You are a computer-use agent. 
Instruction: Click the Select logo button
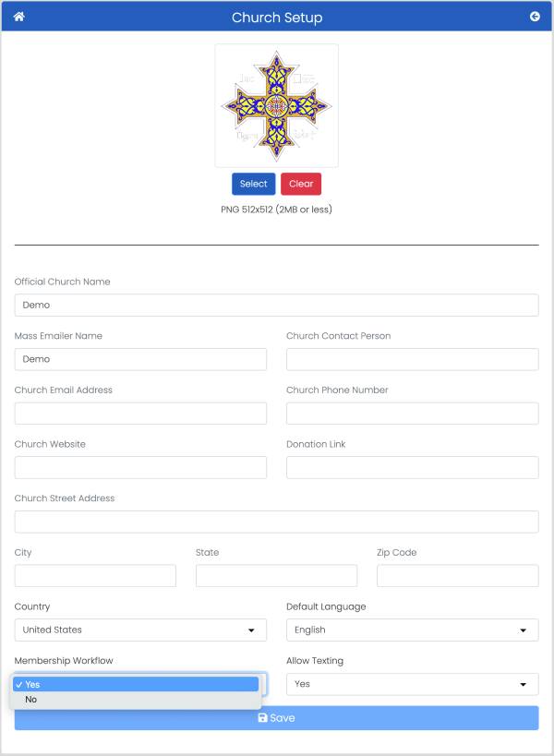point(254,184)
